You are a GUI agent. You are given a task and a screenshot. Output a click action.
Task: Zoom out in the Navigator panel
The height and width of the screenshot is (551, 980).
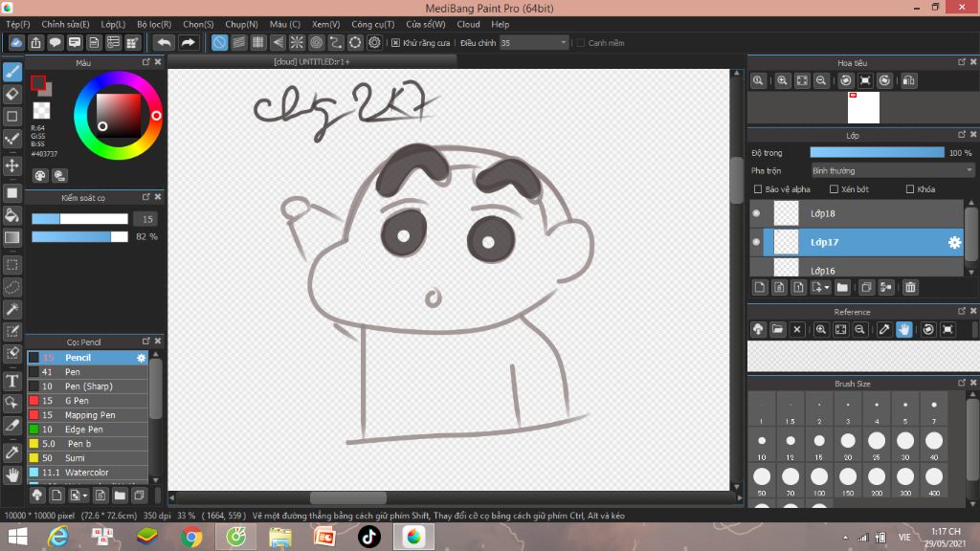click(821, 80)
